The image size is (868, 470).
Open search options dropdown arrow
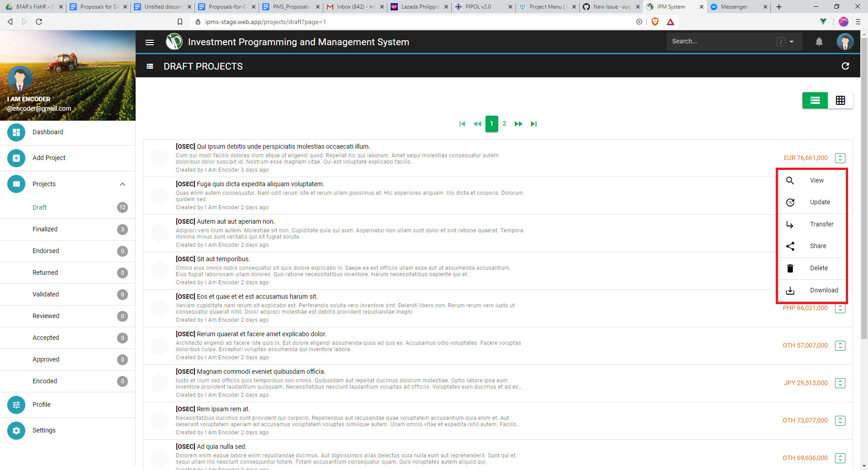(x=792, y=42)
